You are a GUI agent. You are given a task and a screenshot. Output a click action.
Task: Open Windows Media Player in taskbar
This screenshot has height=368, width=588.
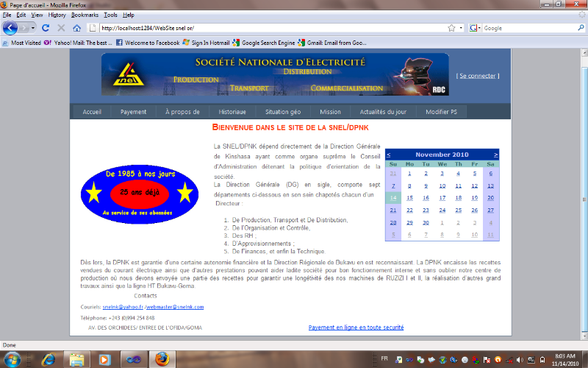pos(104,359)
